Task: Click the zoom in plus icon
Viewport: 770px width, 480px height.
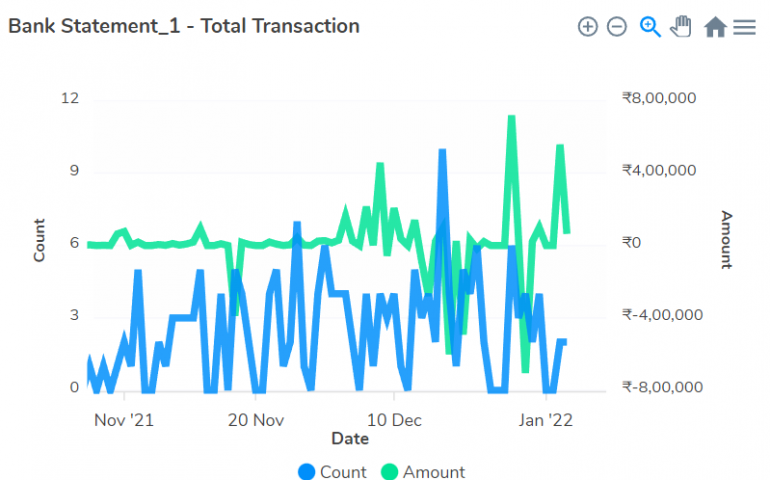Action: click(x=588, y=27)
